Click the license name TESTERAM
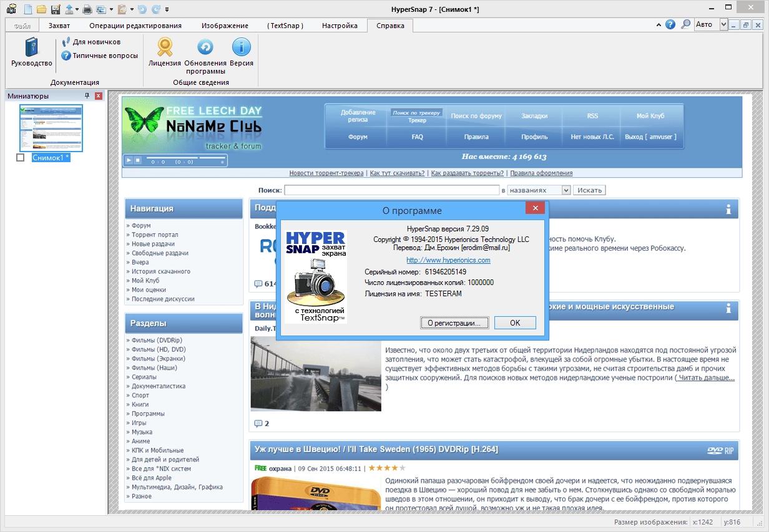Screen dimensions: 769x532 click(443, 293)
